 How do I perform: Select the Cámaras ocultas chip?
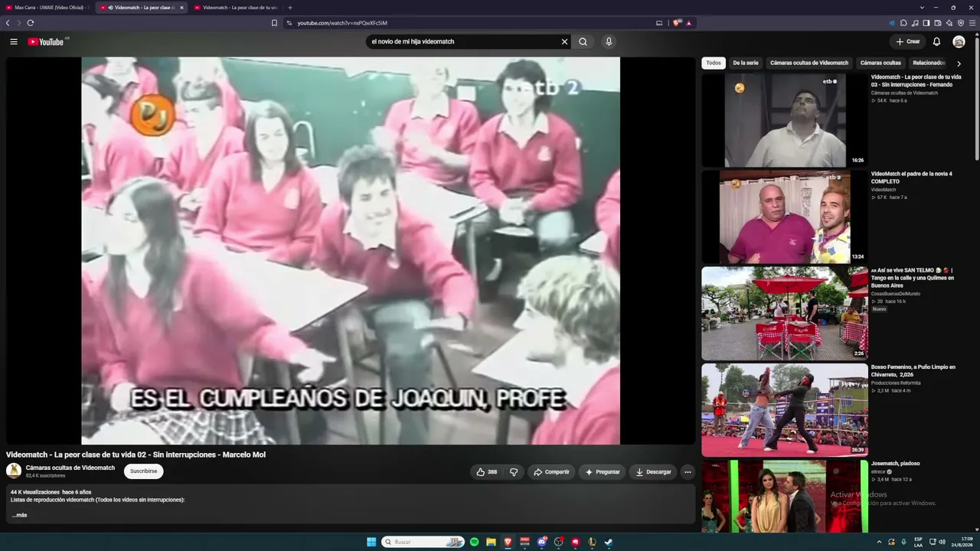point(880,63)
